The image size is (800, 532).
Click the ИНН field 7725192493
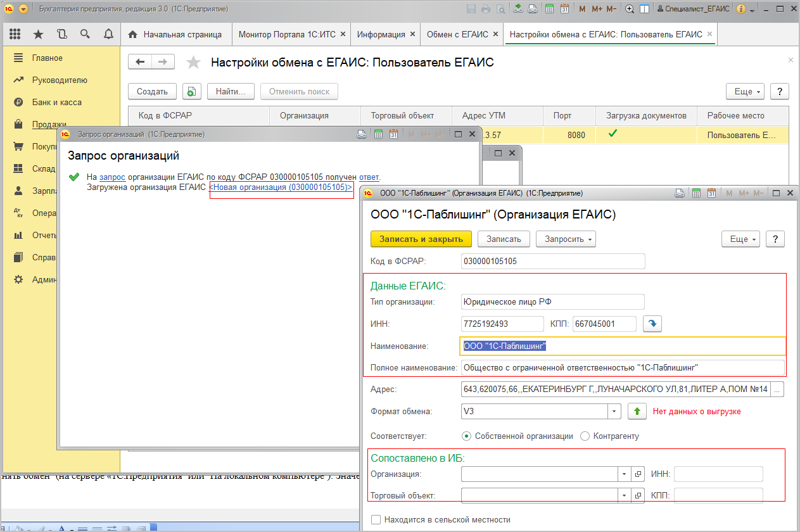click(503, 324)
